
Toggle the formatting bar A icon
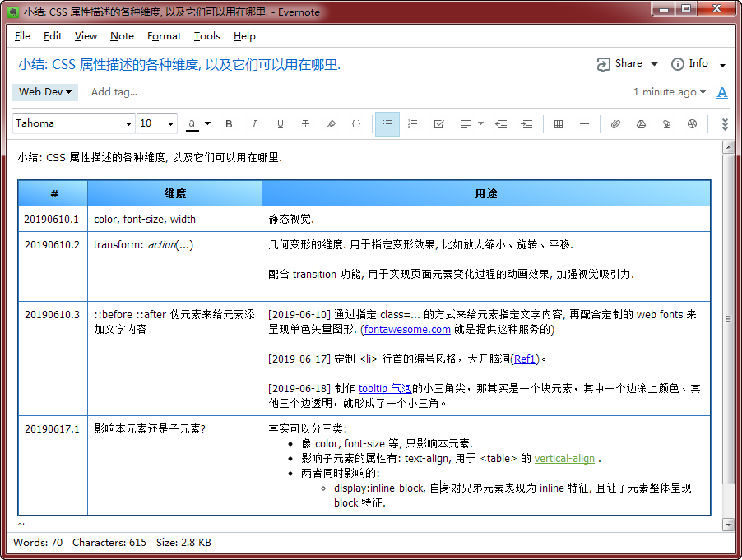[722, 92]
